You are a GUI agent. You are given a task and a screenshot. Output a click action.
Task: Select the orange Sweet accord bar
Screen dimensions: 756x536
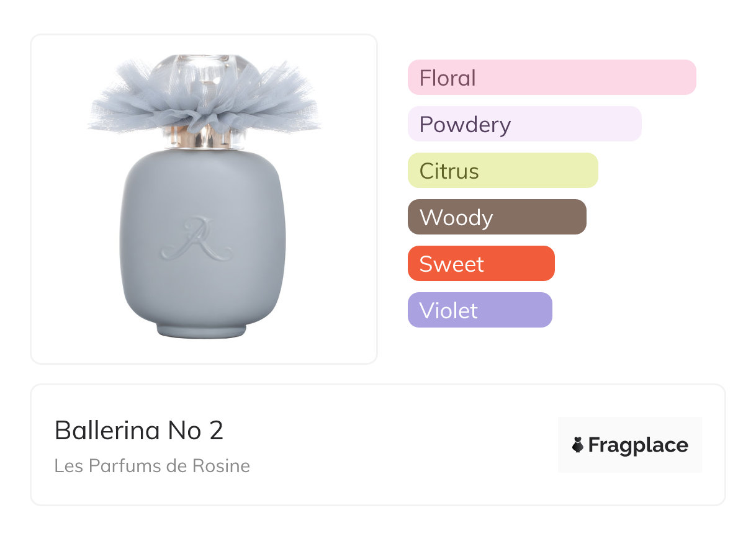481,264
